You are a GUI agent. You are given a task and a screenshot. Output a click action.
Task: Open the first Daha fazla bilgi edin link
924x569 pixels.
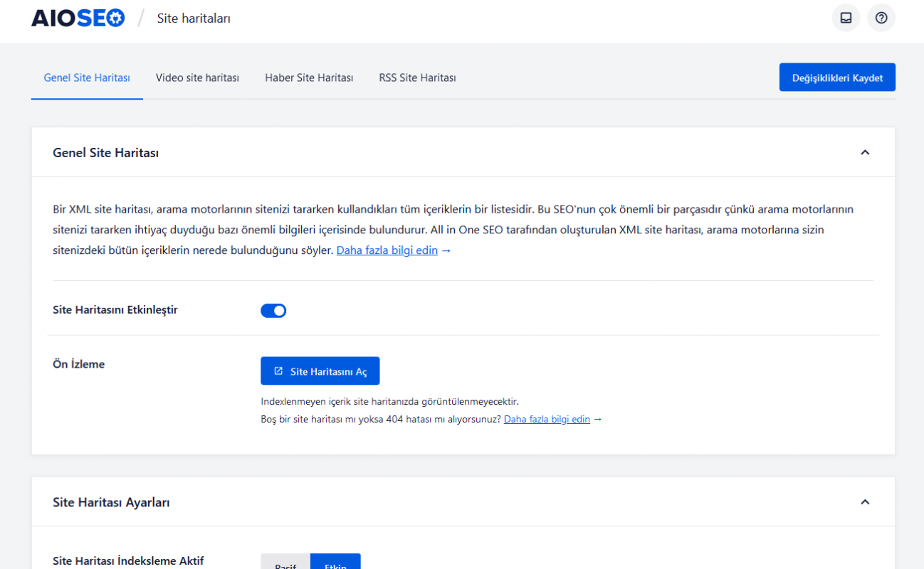387,250
